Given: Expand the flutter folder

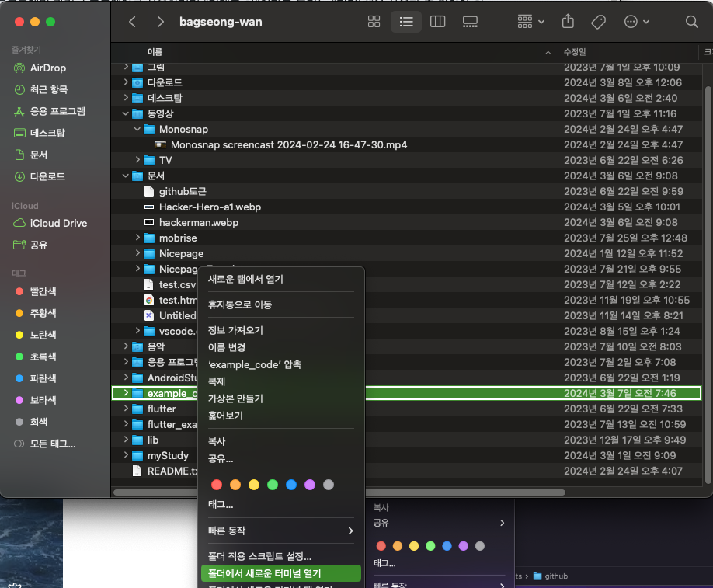Looking at the screenshot, I should tap(126, 409).
